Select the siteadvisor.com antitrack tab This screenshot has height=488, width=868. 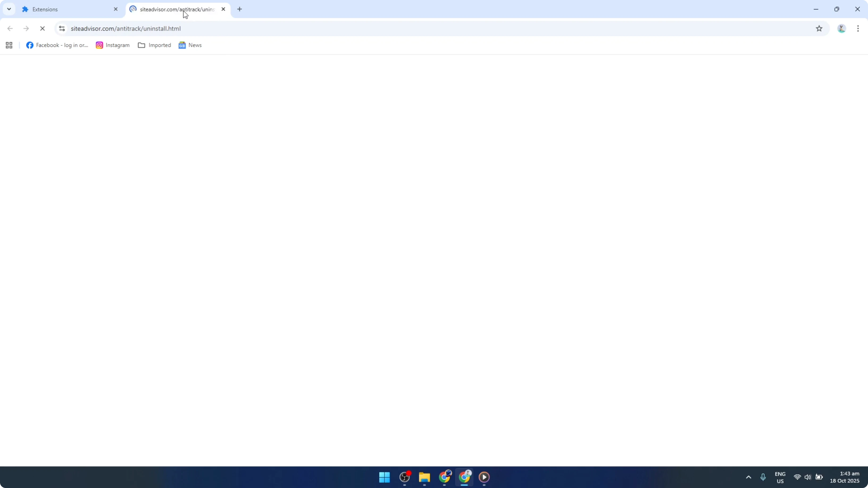coord(177,9)
